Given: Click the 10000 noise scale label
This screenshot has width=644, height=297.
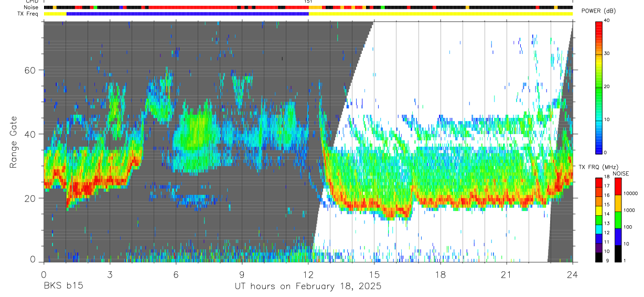Looking at the screenshot, I should (631, 193).
